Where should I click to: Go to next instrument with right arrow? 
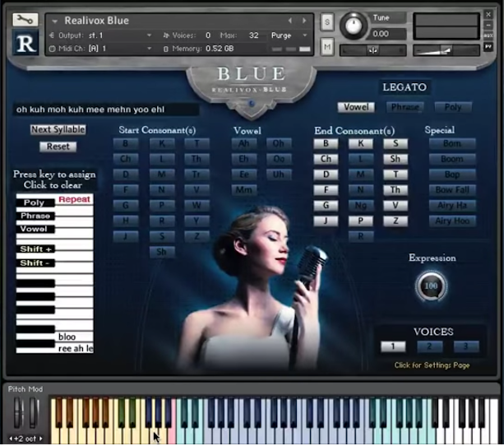tap(303, 21)
